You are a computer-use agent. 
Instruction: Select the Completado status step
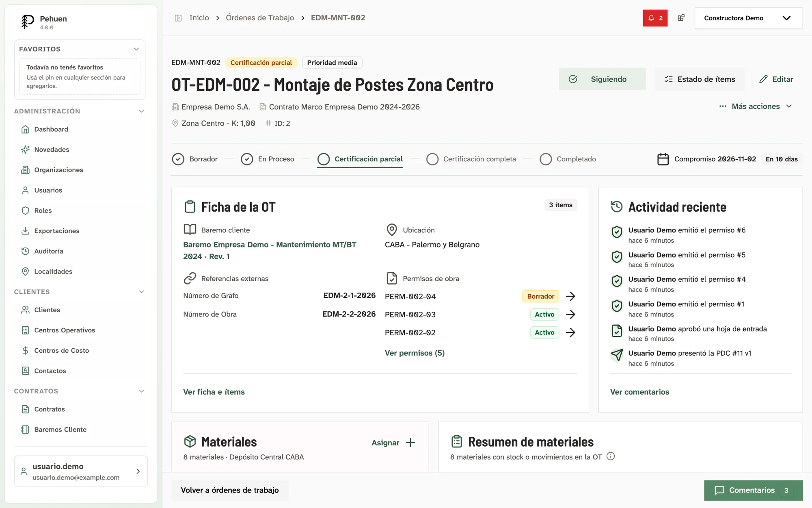click(568, 159)
